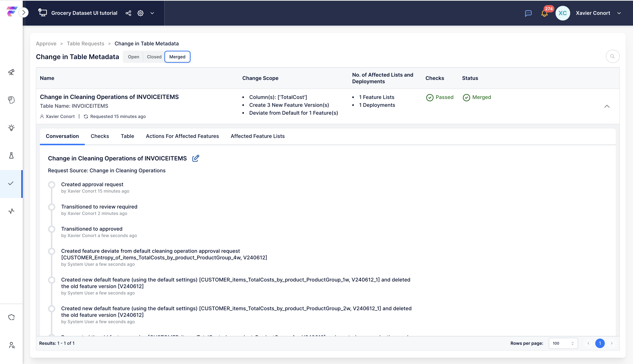Collapse the INVOICEITEMS request row
Image resolution: width=633 pixels, height=364 pixels.
click(607, 106)
